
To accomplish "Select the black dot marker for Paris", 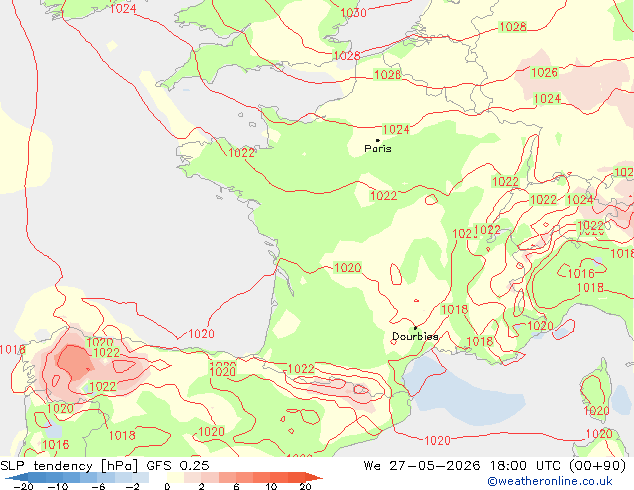I will coord(378,140).
